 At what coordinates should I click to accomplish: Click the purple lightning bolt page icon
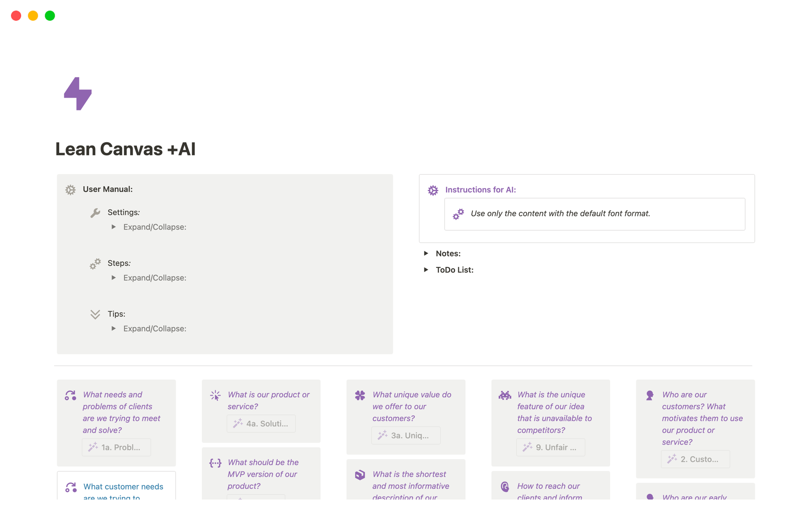(78, 94)
